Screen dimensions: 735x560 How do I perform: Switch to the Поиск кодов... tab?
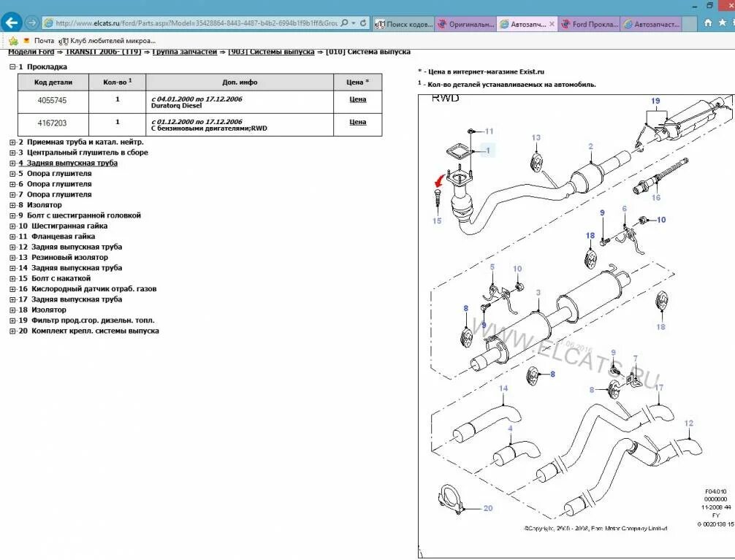403,24
